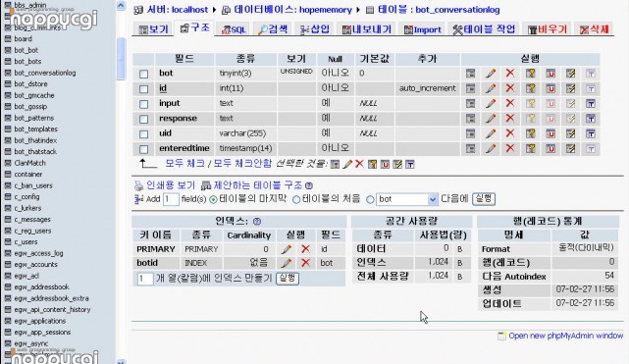Screen dimensions: 629x364
Task: Check the checkbox for field id
Action: (x=143, y=89)
